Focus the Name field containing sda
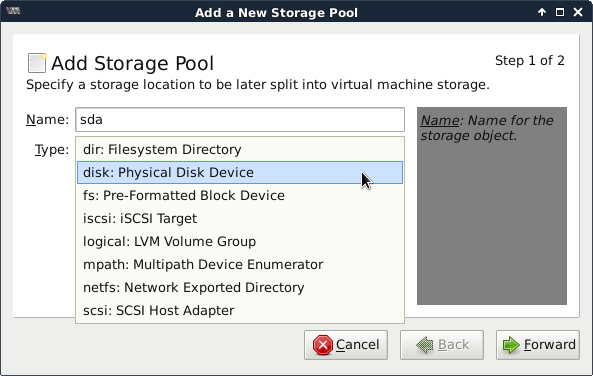Screen dimensions: 593x376 click(240, 120)
